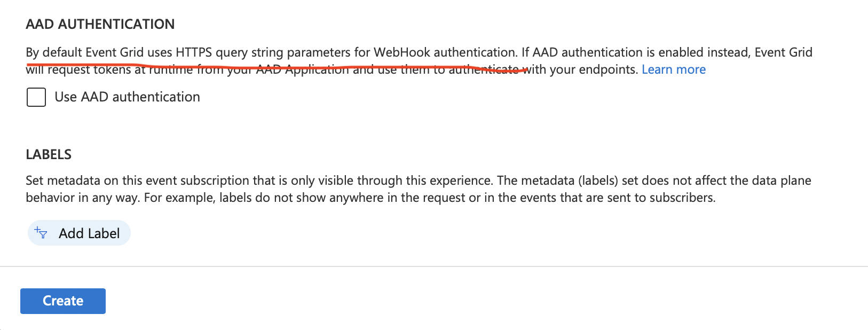
Task: Click Create to finish the event subscription
Action: tap(62, 301)
